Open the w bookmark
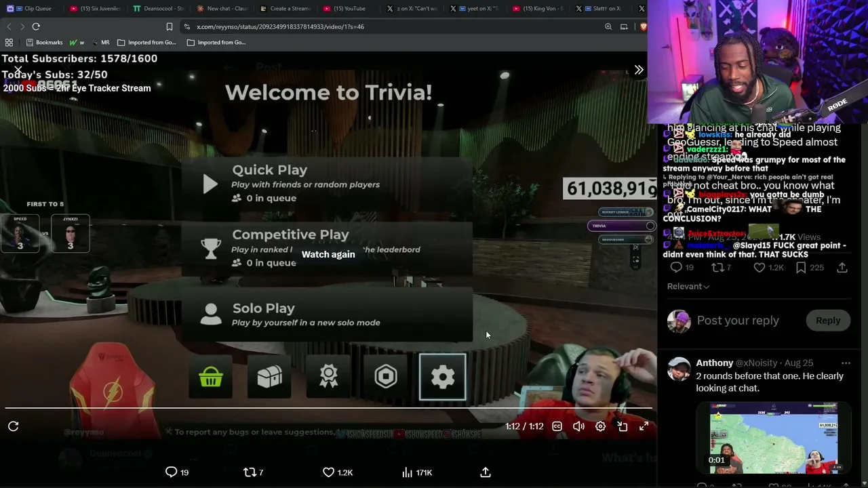The height and width of the screenshot is (488, 868). [x=77, y=42]
